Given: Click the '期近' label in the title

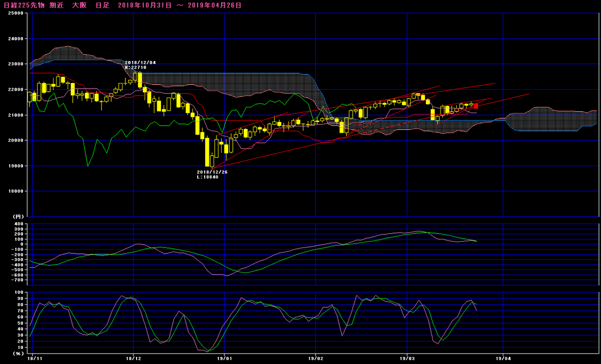Looking at the screenshot, I should coord(57,5).
